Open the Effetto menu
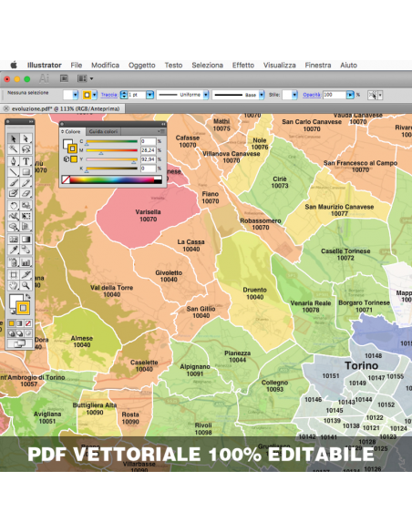 point(243,66)
